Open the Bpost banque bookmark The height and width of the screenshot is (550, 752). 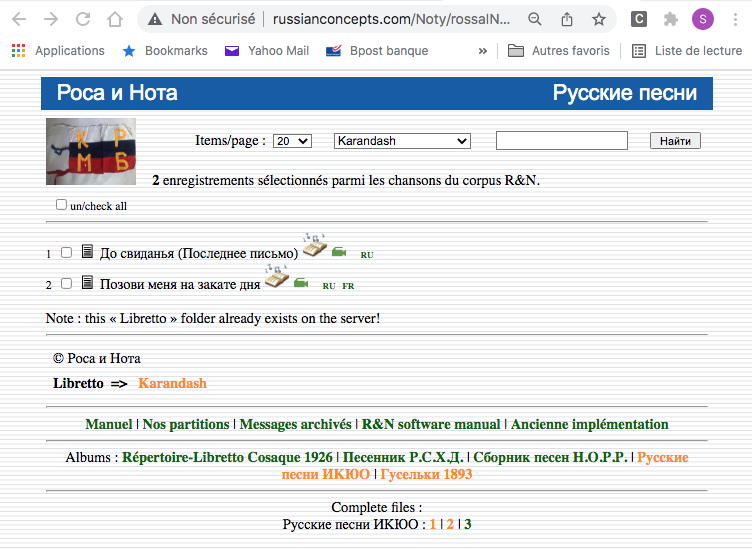[377, 51]
